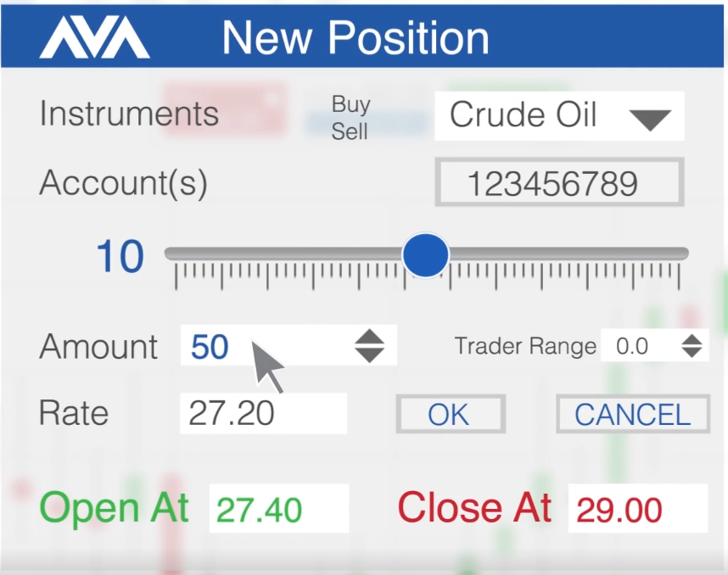This screenshot has height=575, width=728.
Task: Click the New Position title bar
Action: [x=362, y=36]
